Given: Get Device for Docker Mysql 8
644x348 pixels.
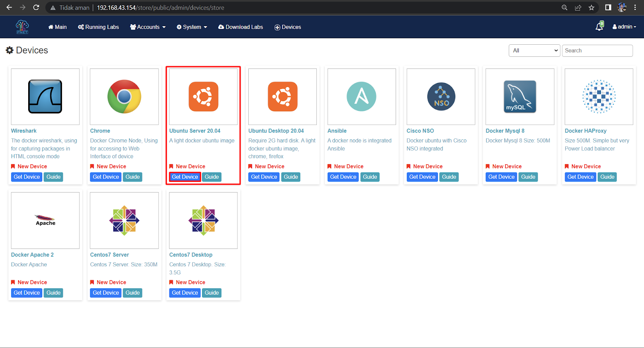Looking at the screenshot, I should [x=501, y=177].
